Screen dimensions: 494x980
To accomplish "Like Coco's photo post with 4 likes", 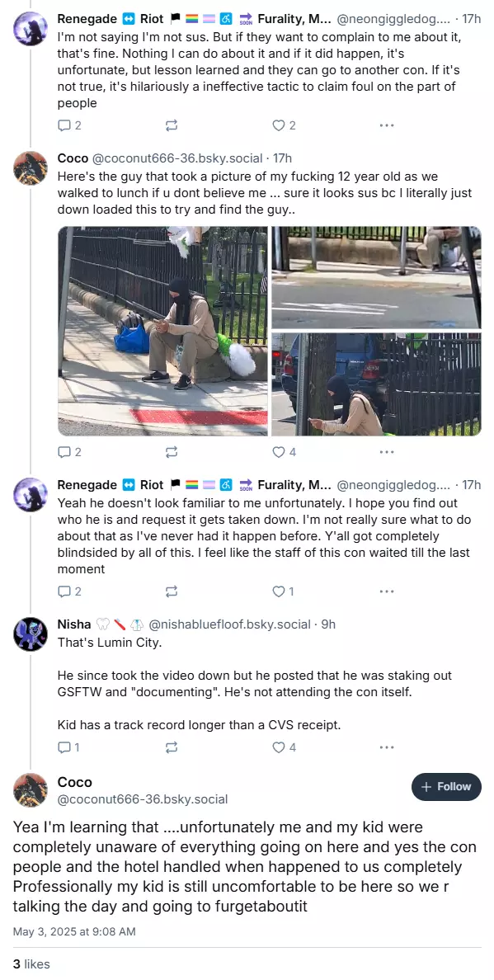I will pyautogui.click(x=285, y=452).
